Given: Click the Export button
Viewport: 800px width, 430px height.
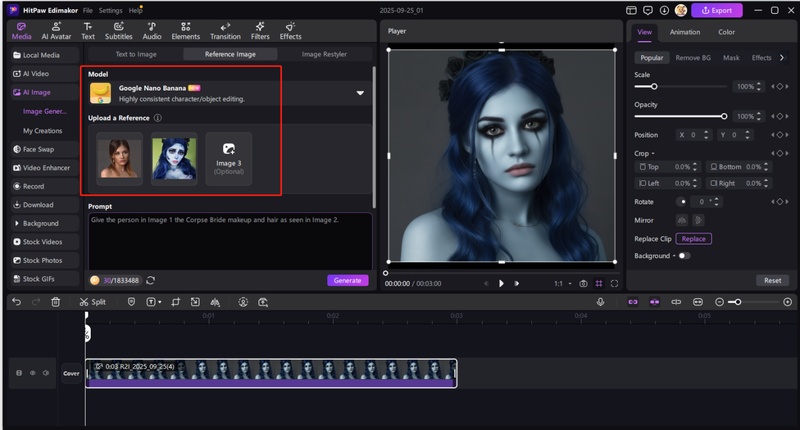Looking at the screenshot, I should pos(717,10).
